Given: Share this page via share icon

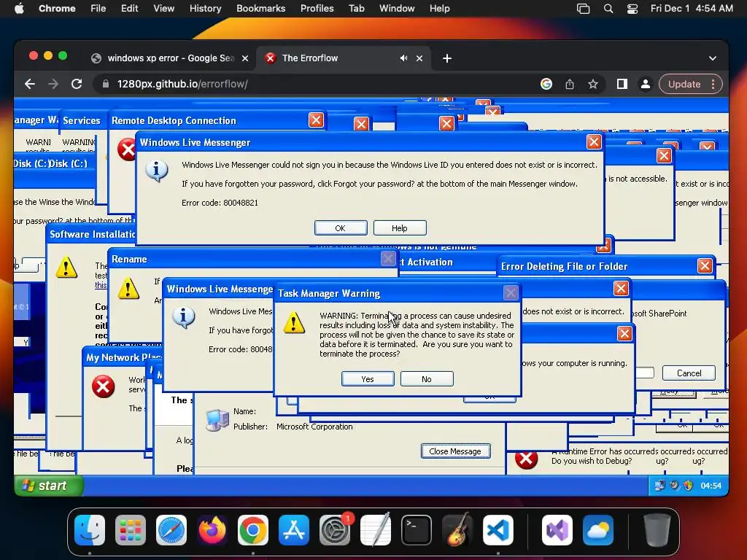Looking at the screenshot, I should 569,84.
